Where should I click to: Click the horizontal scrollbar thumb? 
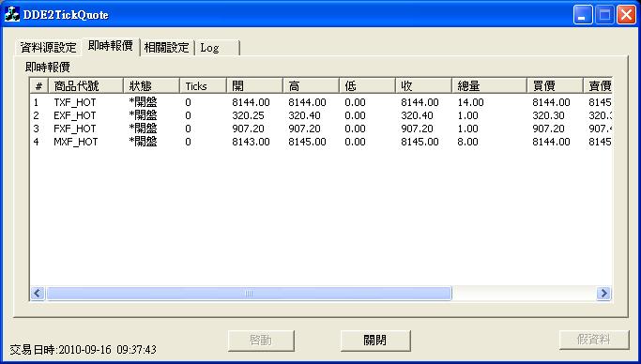pyautogui.click(x=249, y=294)
